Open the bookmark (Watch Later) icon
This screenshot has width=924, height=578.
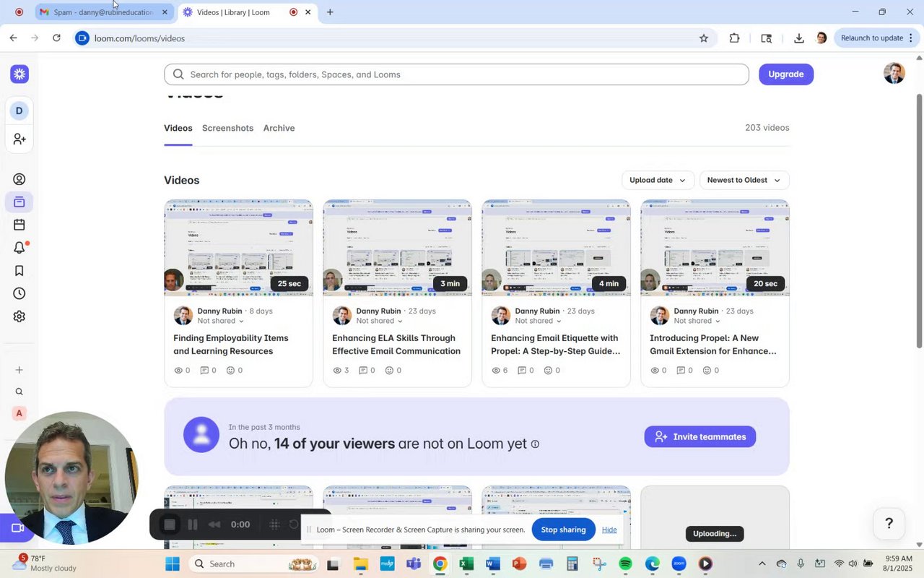click(x=19, y=271)
